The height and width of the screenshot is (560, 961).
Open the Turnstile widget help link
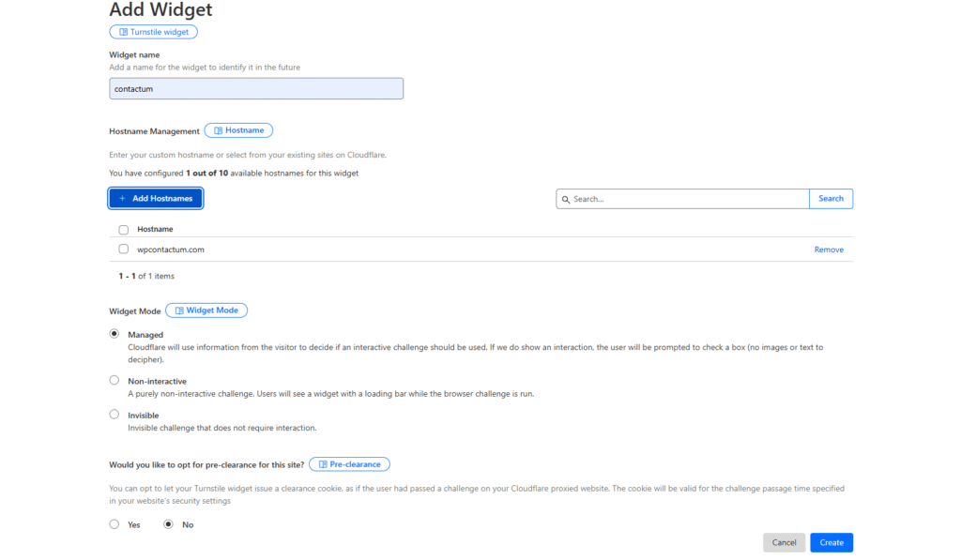153,32
